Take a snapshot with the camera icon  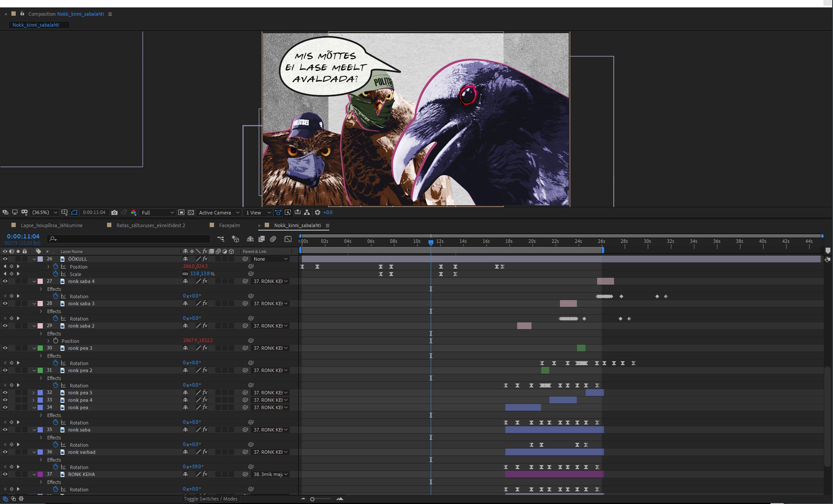114,213
